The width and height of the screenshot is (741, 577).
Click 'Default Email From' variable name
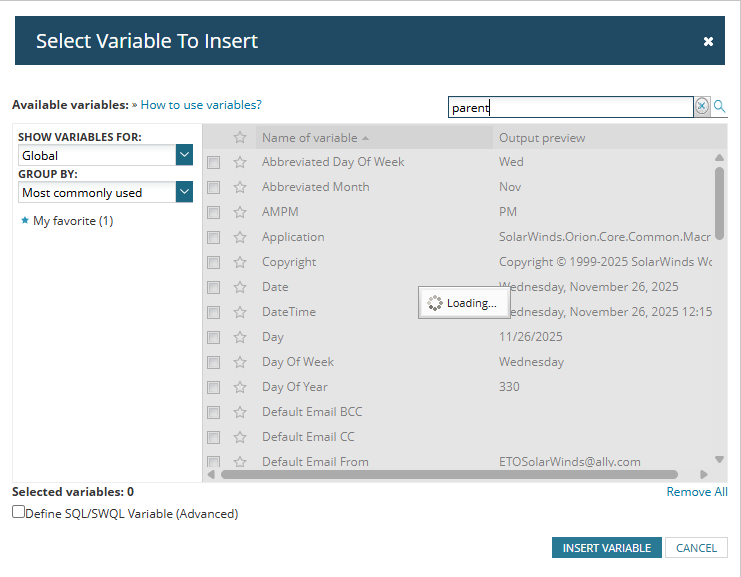[x=315, y=462]
